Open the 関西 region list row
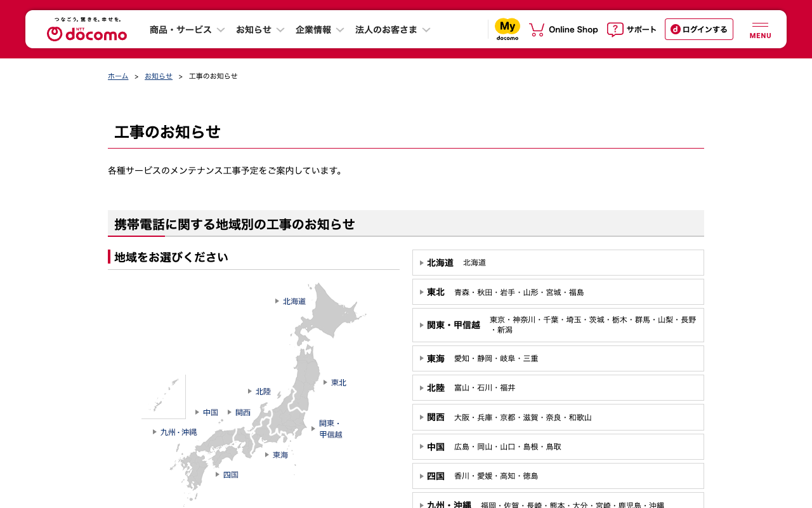812x508 pixels. coord(558,417)
